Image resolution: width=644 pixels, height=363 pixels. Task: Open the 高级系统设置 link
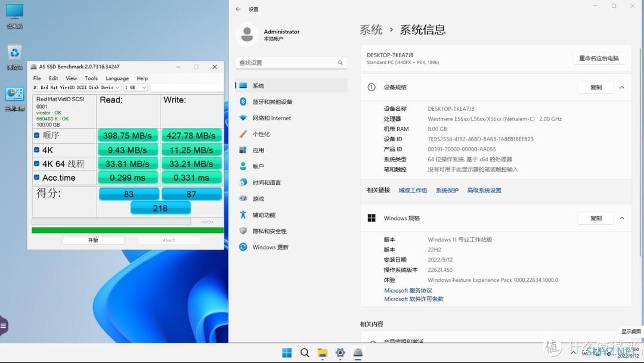click(484, 190)
